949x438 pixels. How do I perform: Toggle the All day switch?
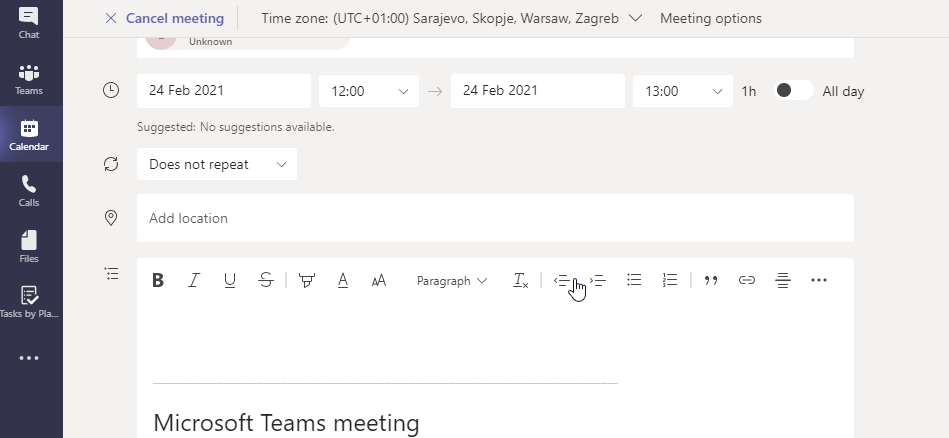click(x=793, y=90)
